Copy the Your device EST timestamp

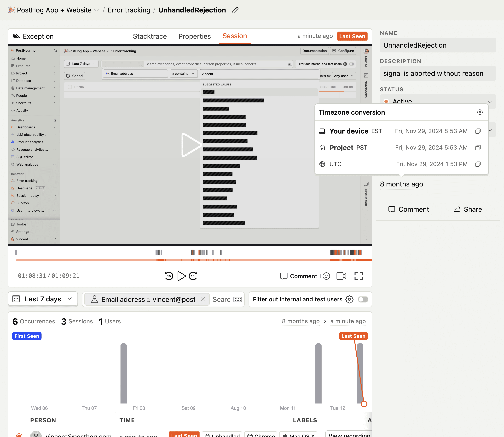pos(478,131)
